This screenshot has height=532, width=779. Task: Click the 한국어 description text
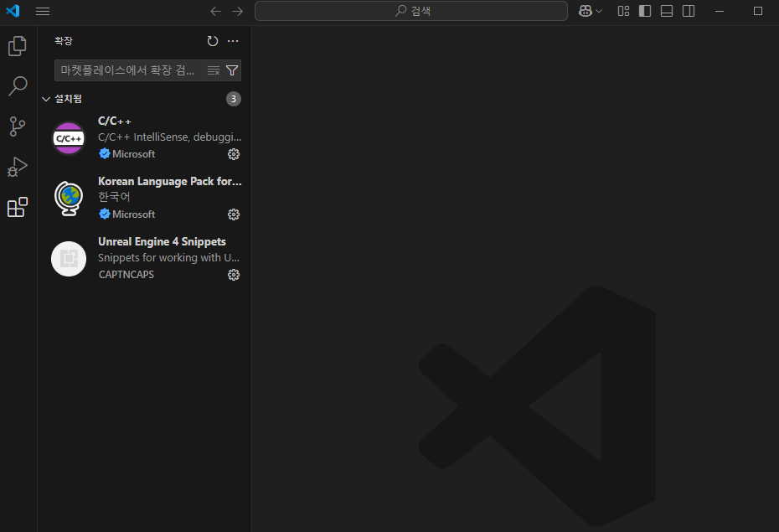(114, 197)
